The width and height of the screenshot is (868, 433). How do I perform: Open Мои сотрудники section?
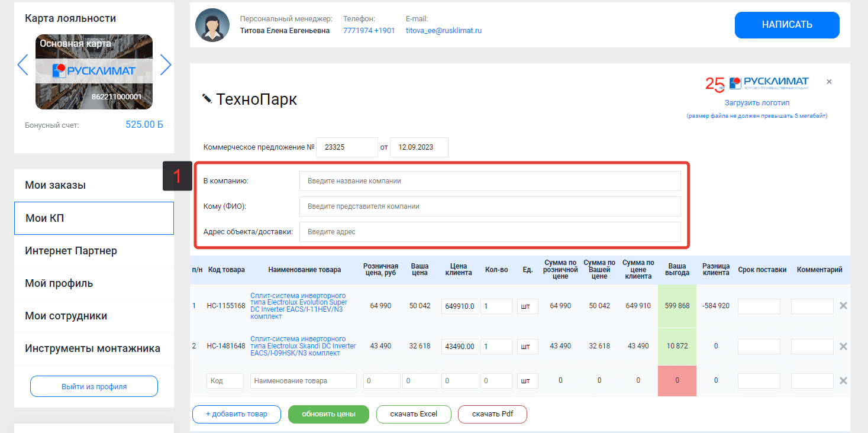[x=94, y=316]
